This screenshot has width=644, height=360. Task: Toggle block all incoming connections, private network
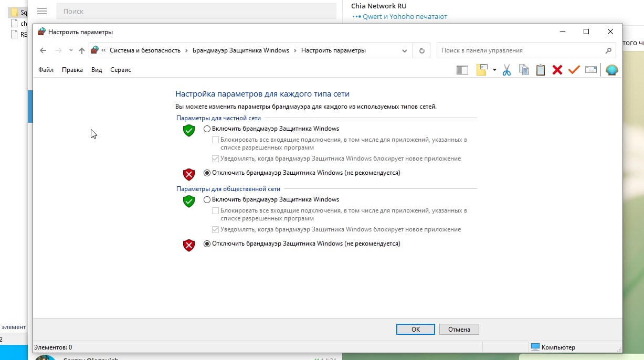tap(215, 140)
